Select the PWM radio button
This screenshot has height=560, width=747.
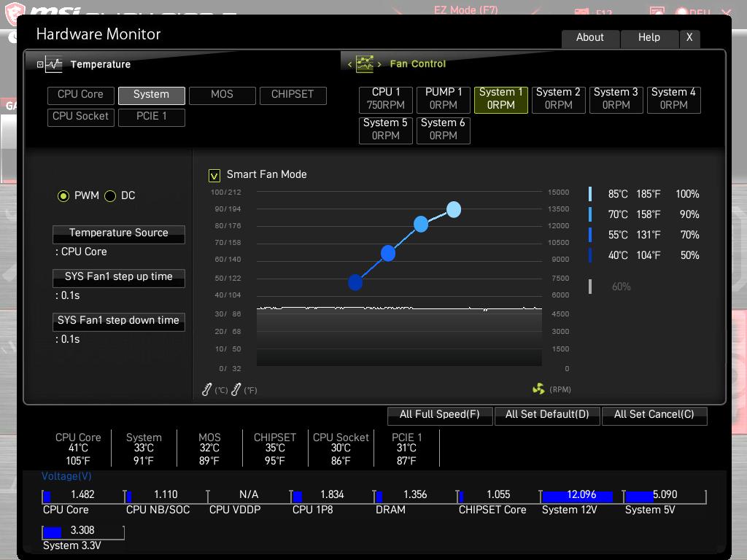click(63, 195)
